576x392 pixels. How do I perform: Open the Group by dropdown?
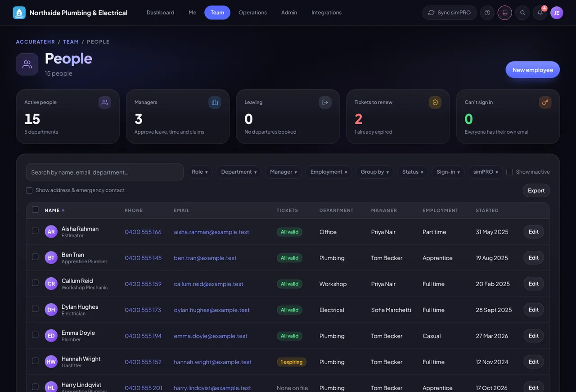375,172
